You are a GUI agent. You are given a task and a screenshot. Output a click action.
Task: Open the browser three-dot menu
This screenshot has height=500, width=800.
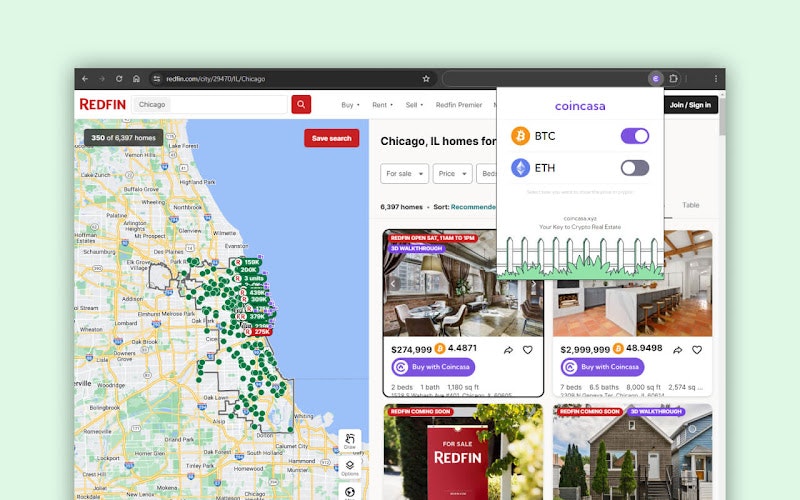coord(716,79)
